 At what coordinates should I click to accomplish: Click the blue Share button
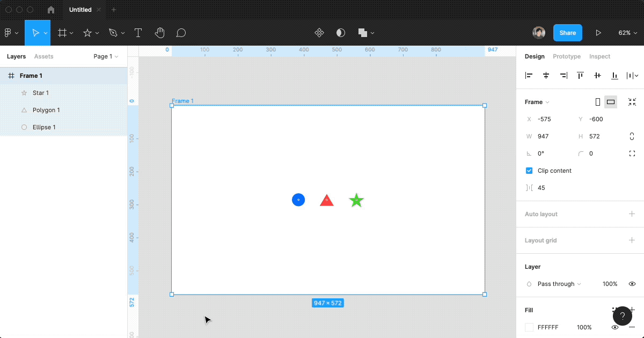pyautogui.click(x=567, y=33)
